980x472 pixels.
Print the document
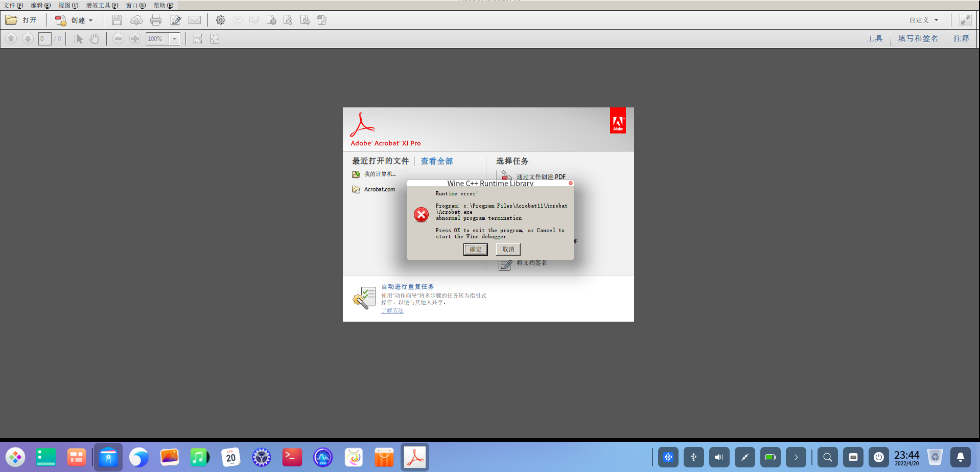[x=155, y=20]
